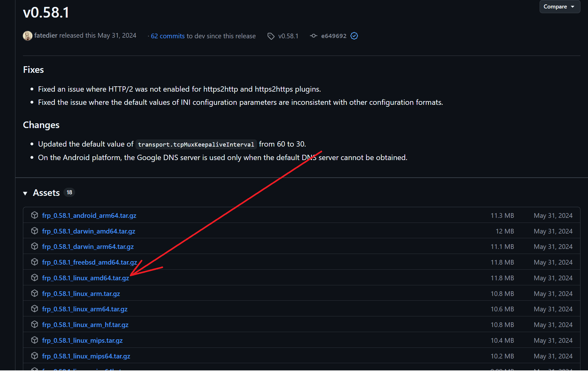Screen dimensions: 588x371
Task: Download frp_0.58.1_darwin_arm64.tar.gz
Action: coord(88,247)
